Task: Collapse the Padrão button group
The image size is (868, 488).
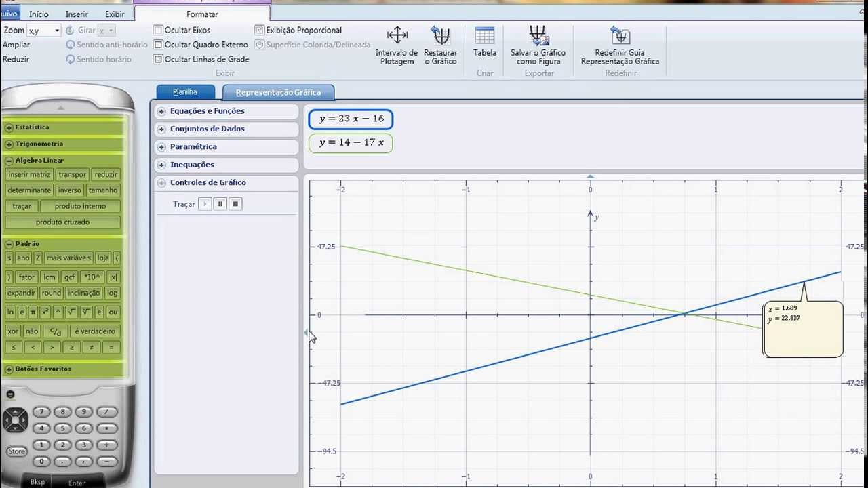Action: click(x=9, y=244)
